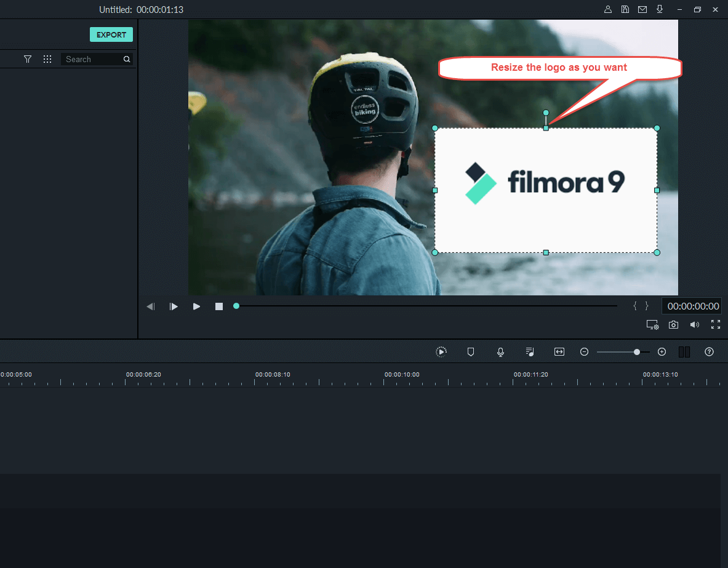
Task: Click the 00:00:00:00 timecode field
Action: [693, 306]
